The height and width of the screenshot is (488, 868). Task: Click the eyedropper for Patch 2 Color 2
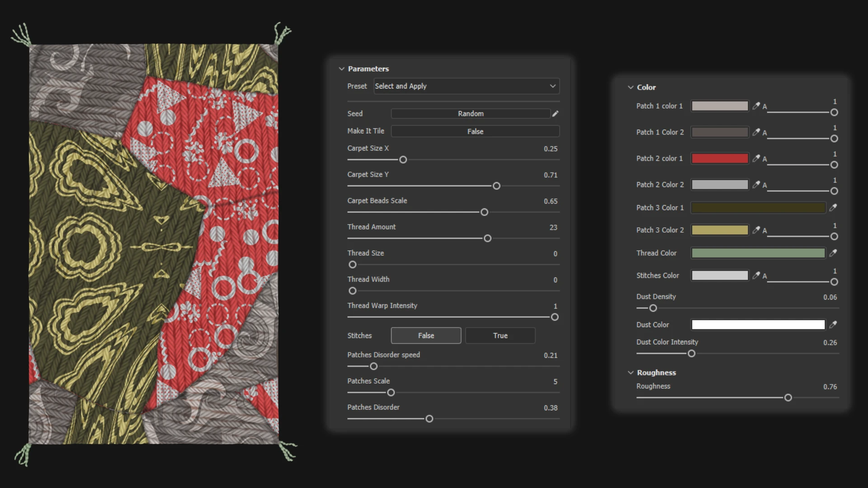pos(756,184)
